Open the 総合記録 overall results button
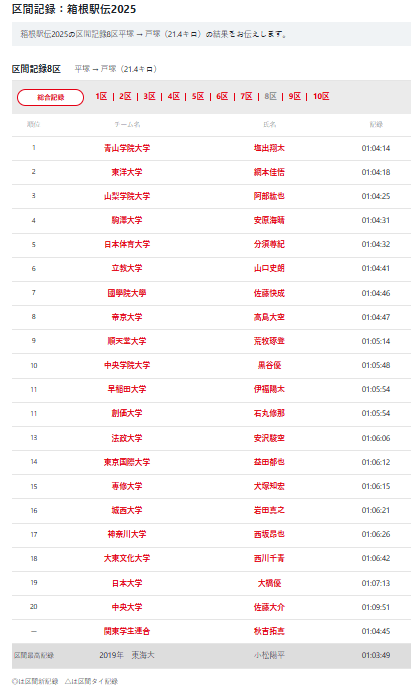This screenshot has height=696, width=415. click(50, 97)
